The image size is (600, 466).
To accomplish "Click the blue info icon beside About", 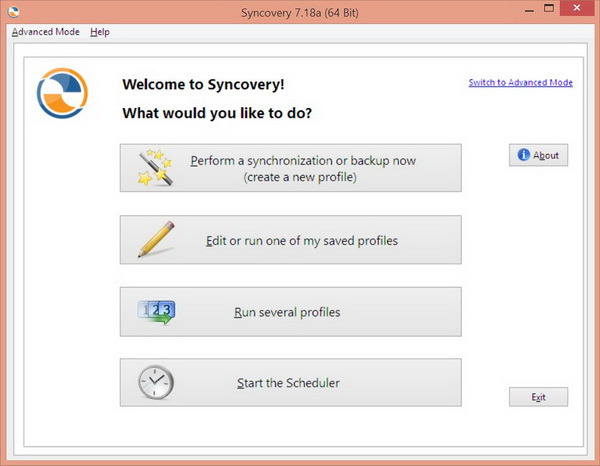I will tap(523, 155).
